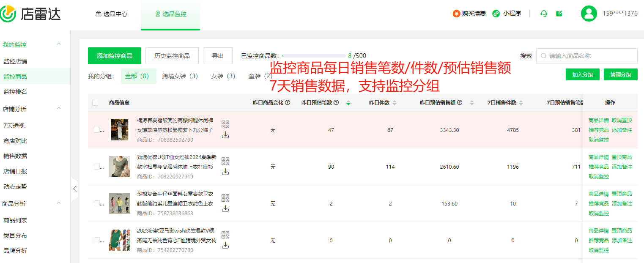This screenshot has width=644, height=263.
Task: Check the select-all checkbox in the table header
Action: click(96, 102)
